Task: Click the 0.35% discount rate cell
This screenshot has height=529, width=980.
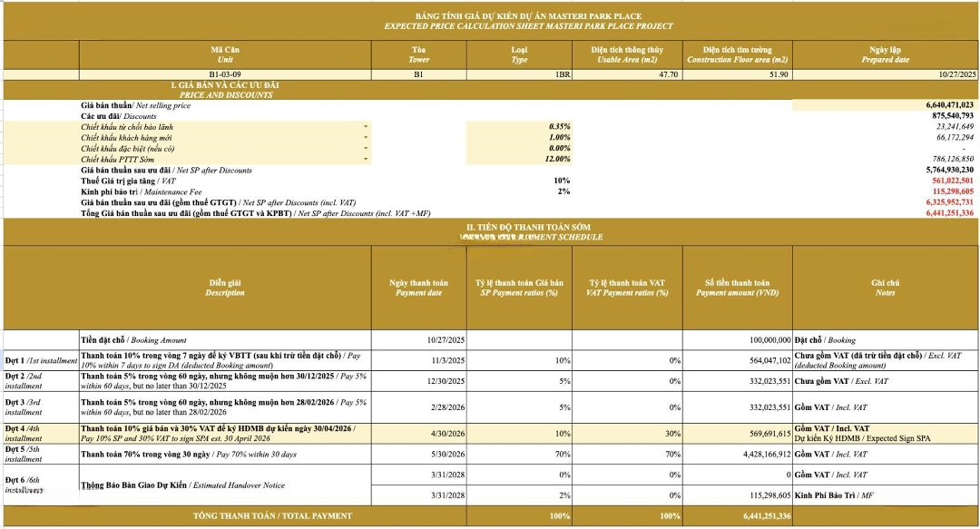Action: click(x=518, y=127)
